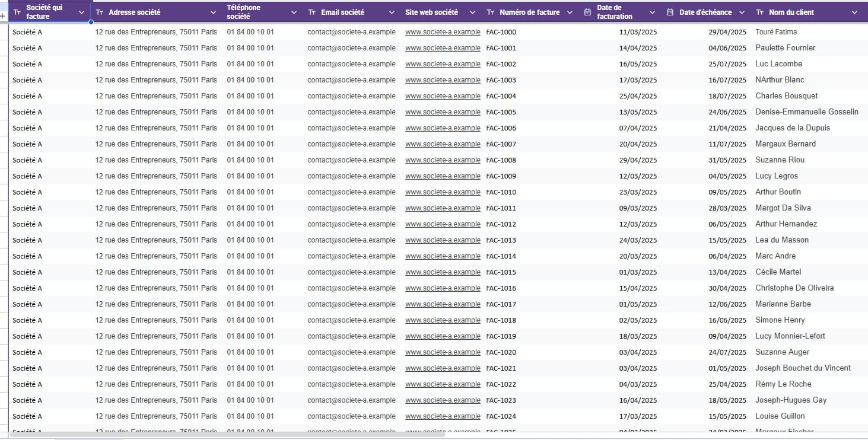Viewport: 868px width, 440px height.
Task: Expand the Site web société column menu
Action: pyautogui.click(x=472, y=12)
